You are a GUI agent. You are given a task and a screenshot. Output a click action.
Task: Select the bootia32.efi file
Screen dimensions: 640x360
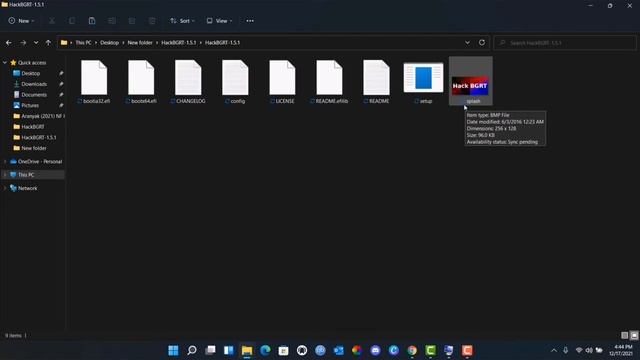[x=94, y=82]
